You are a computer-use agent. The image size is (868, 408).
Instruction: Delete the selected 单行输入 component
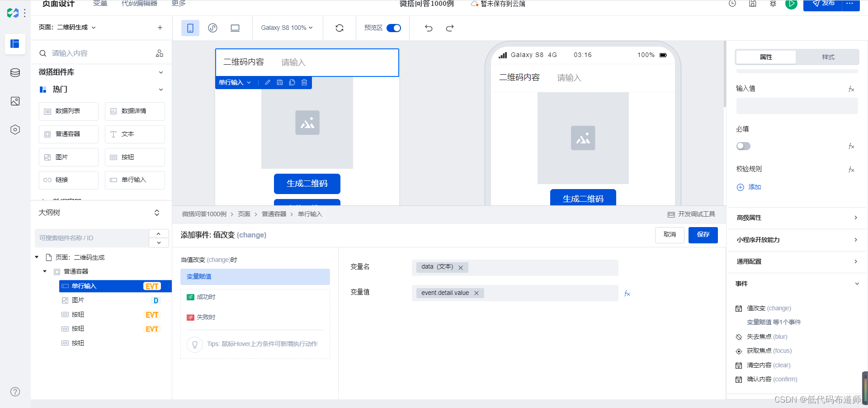pos(304,82)
